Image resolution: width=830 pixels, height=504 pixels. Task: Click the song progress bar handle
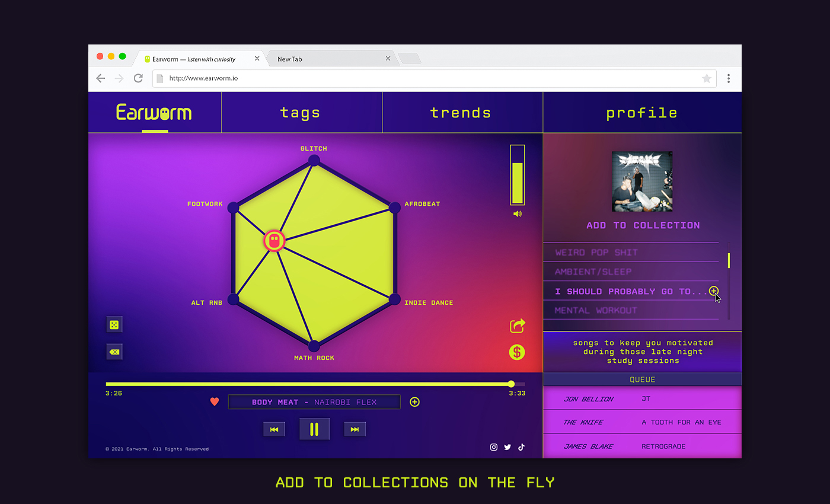pyautogui.click(x=512, y=384)
